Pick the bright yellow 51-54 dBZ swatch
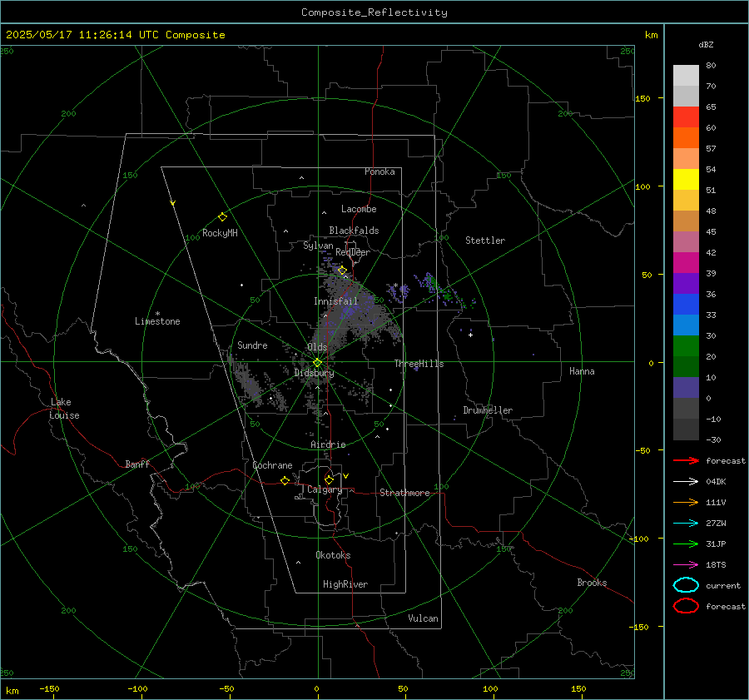749x700 pixels. [x=686, y=179]
